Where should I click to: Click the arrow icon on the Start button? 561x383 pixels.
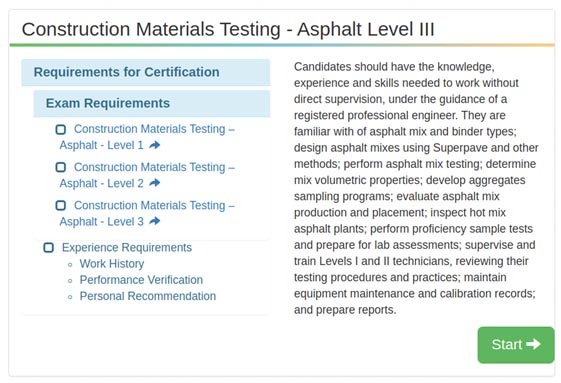[533, 344]
